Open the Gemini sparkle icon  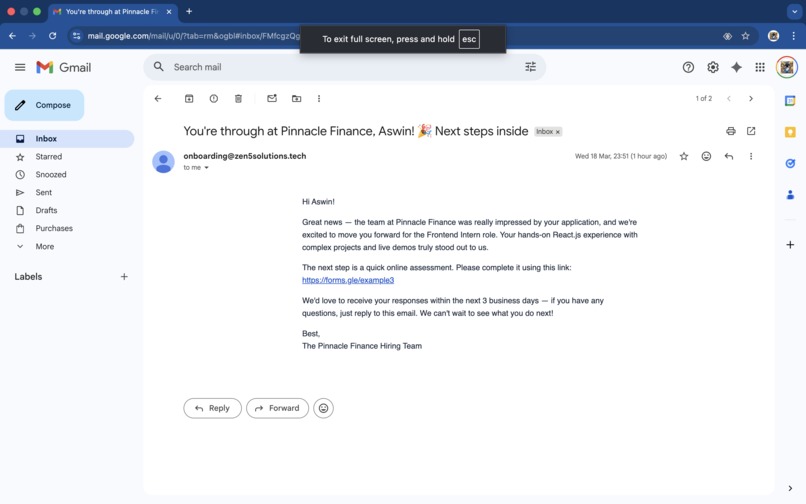[x=736, y=67]
